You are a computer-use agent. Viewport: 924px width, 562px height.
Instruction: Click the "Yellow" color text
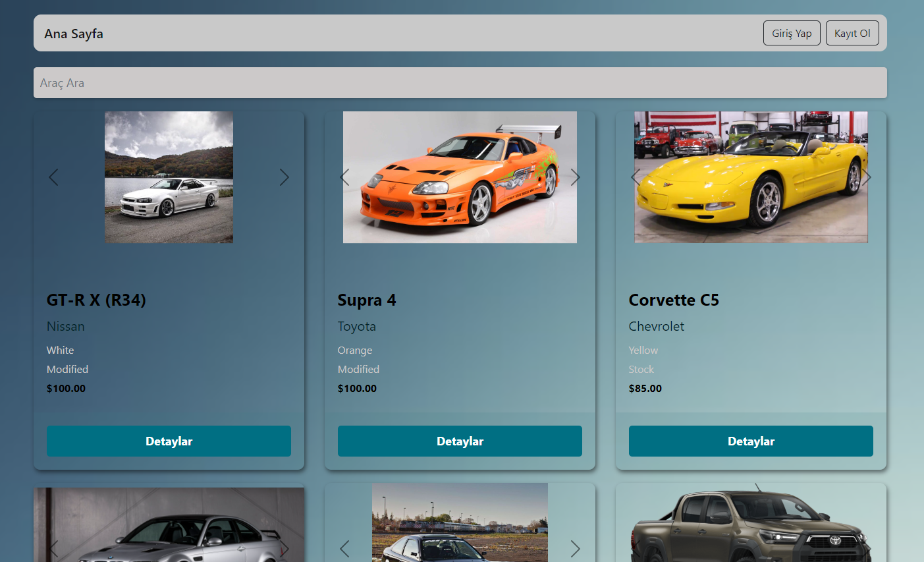[x=643, y=351]
